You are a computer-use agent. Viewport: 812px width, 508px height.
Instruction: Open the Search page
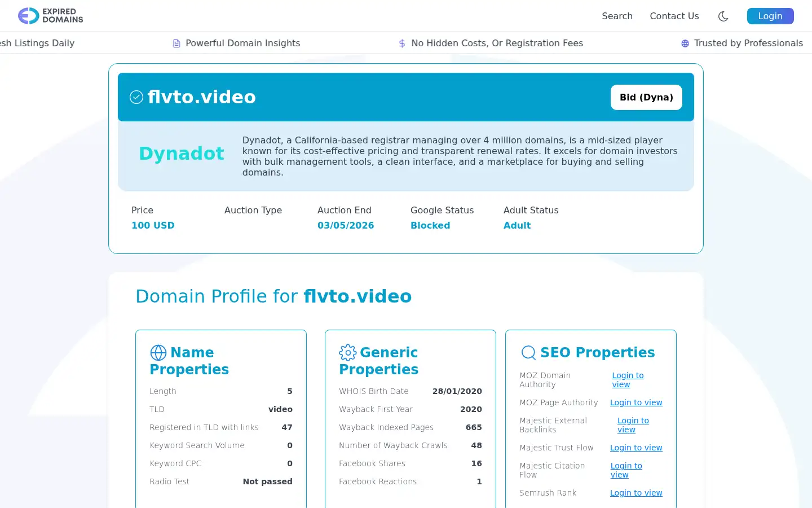617,16
